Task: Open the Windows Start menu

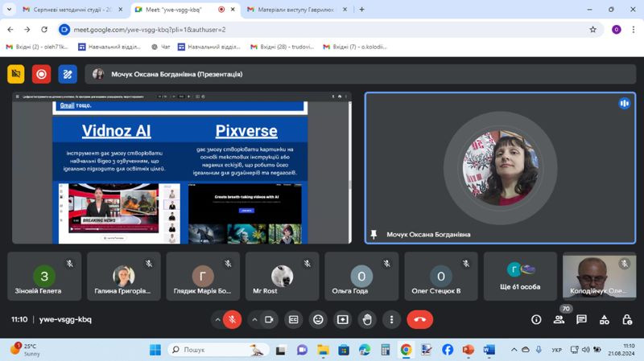Action: [x=155, y=350]
